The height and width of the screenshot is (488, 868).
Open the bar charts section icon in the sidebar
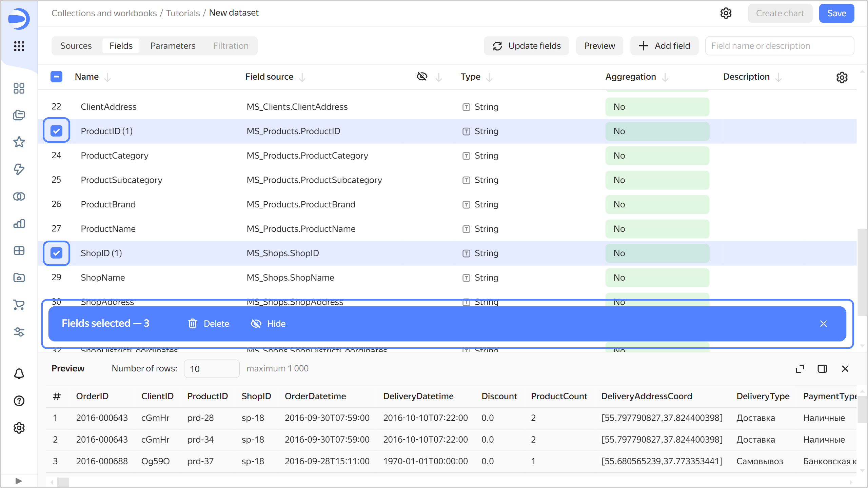point(19,224)
